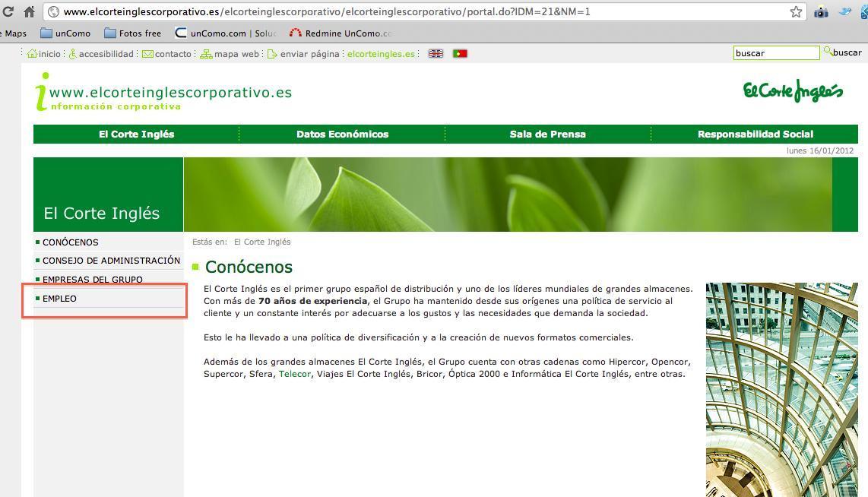868x497 pixels.
Task: Open the unComo bookmarks folder
Action: (x=65, y=33)
